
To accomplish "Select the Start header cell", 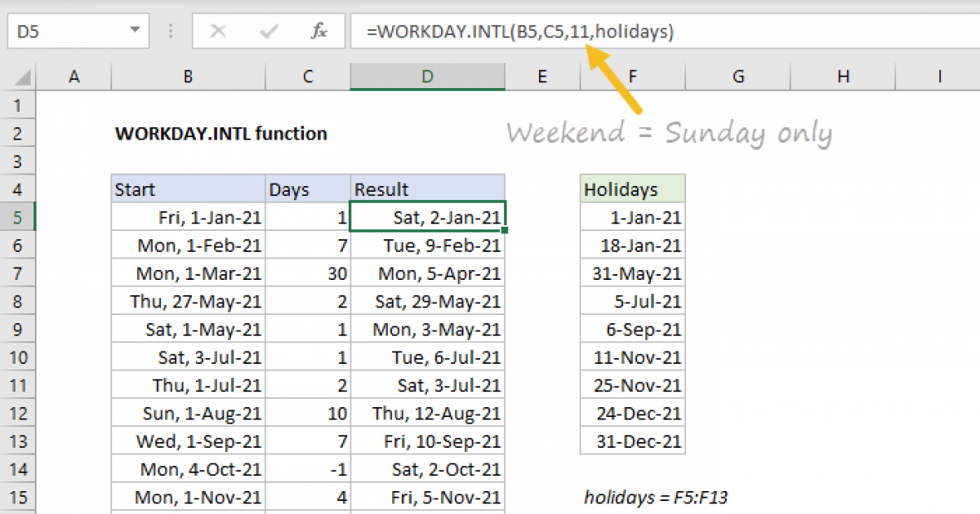I will pyautogui.click(x=188, y=189).
